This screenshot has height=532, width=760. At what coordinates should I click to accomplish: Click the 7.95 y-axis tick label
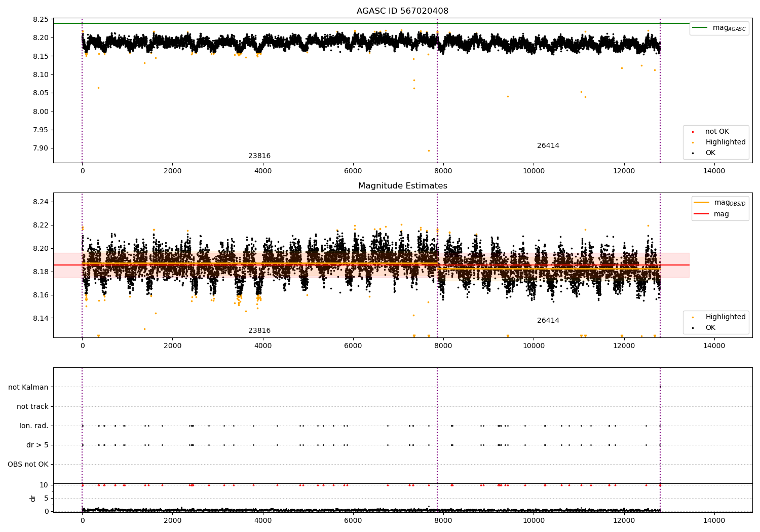pyautogui.click(x=41, y=130)
